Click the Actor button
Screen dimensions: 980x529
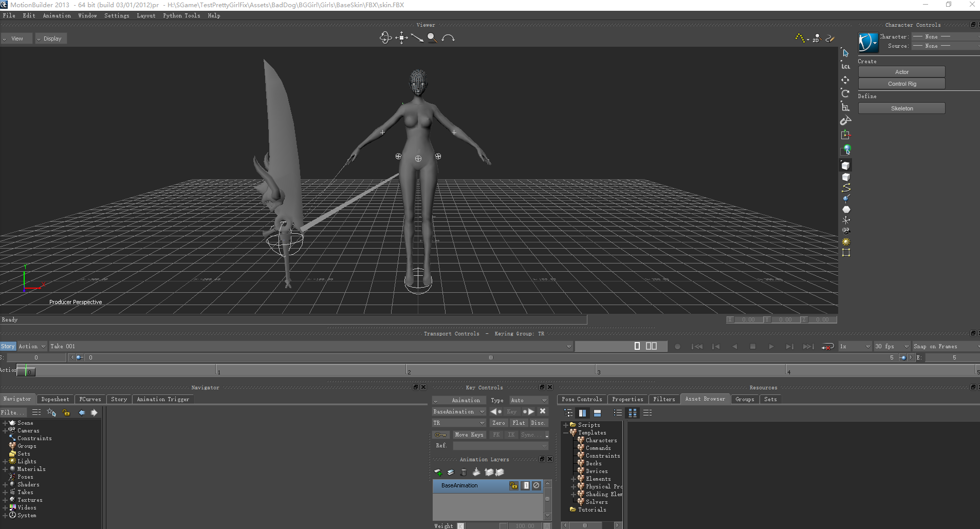point(901,72)
